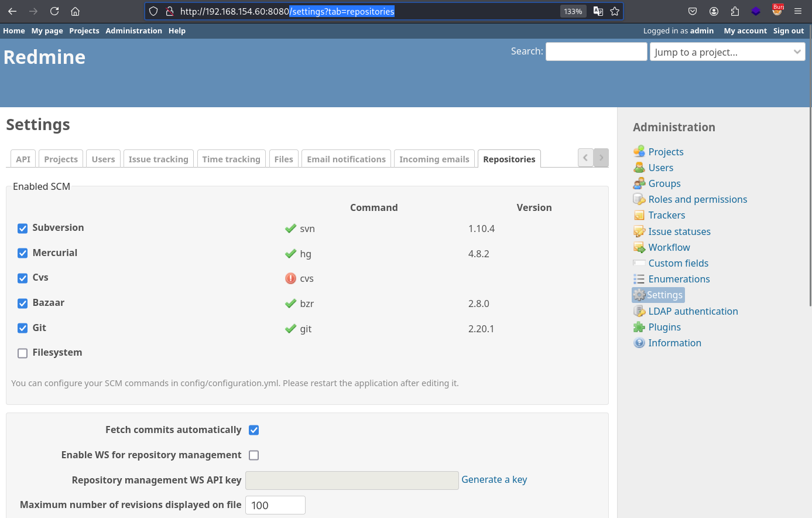
Task: Switch to the Projects settings tab
Action: pos(61,159)
